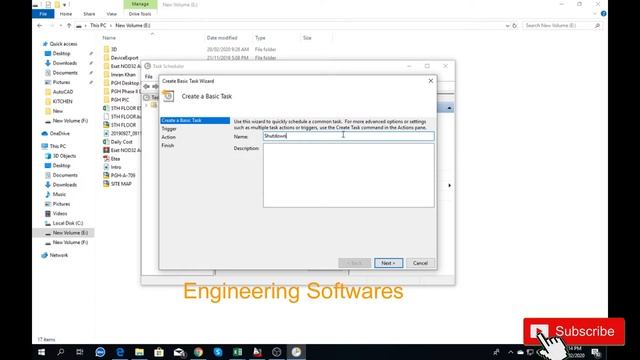Select the PGH-A-709 file

[123, 175]
